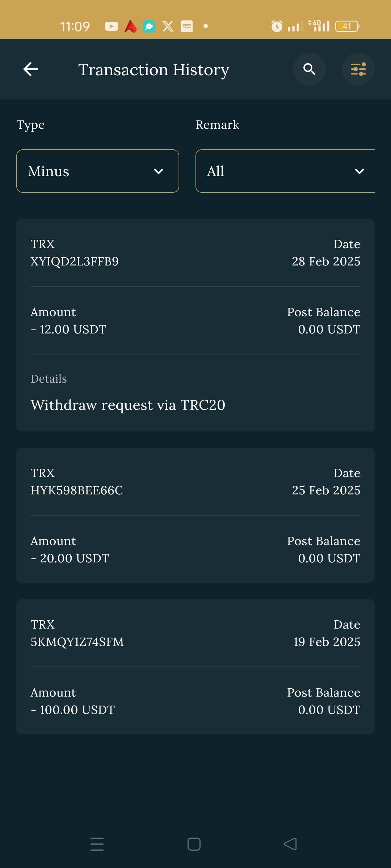Screen dimensions: 391x868
Task: Tap the alarm clock status icon
Action: (277, 26)
